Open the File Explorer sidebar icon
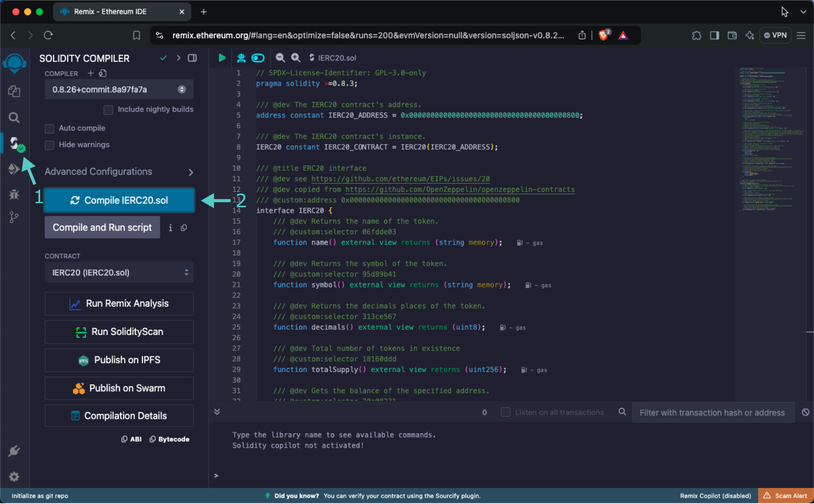The image size is (814, 504). click(14, 91)
